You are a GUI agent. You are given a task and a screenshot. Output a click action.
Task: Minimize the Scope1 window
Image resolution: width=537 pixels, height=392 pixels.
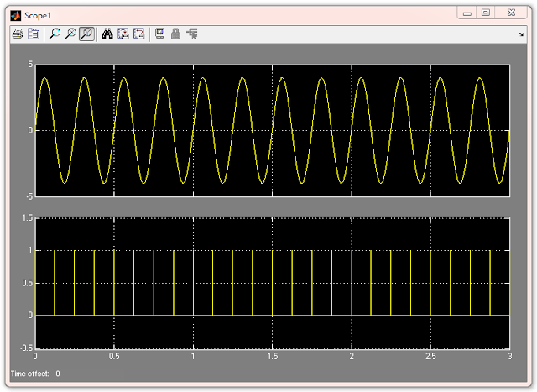467,13
